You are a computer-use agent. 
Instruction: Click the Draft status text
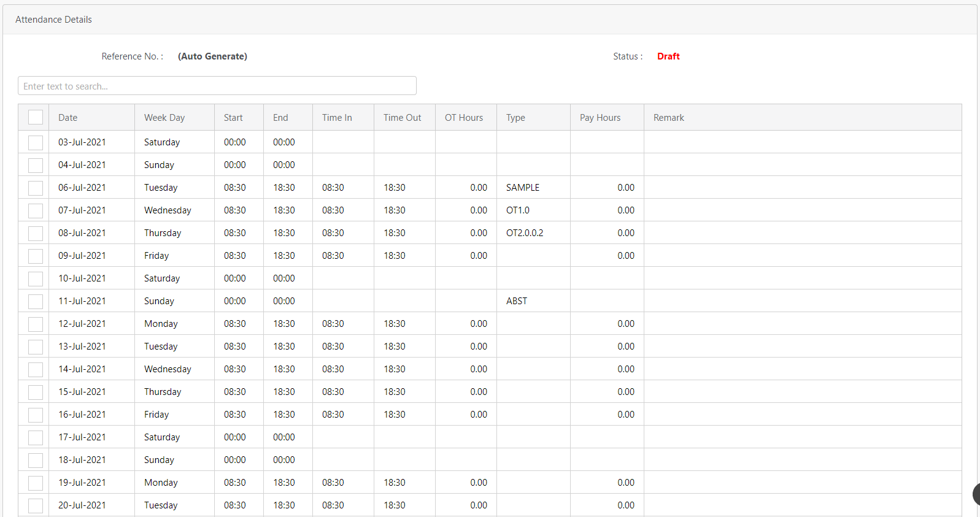pos(668,56)
